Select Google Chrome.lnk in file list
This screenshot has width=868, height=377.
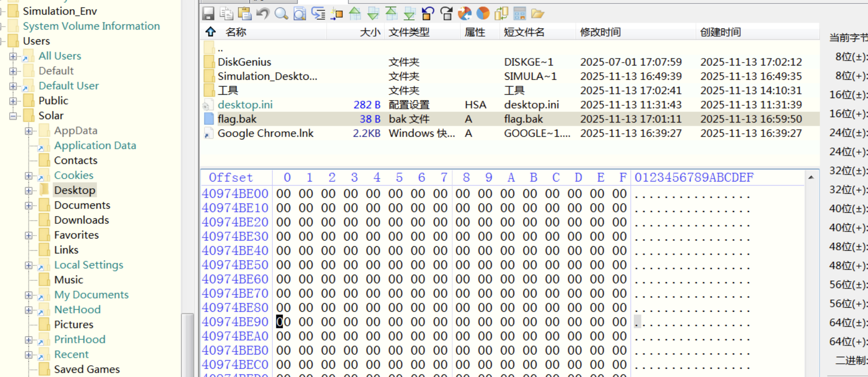[265, 133]
